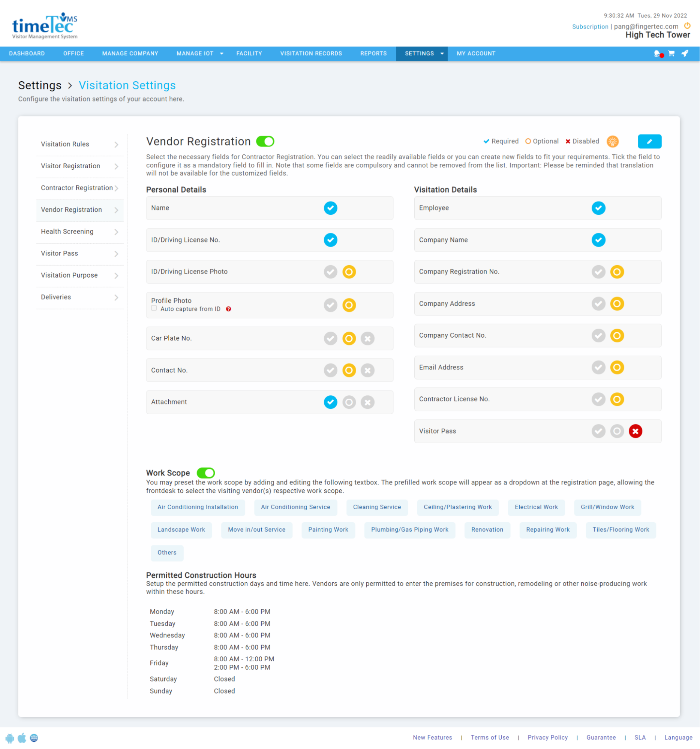The width and height of the screenshot is (700, 749).
Task: Click the pencil edit button
Action: pyautogui.click(x=649, y=141)
